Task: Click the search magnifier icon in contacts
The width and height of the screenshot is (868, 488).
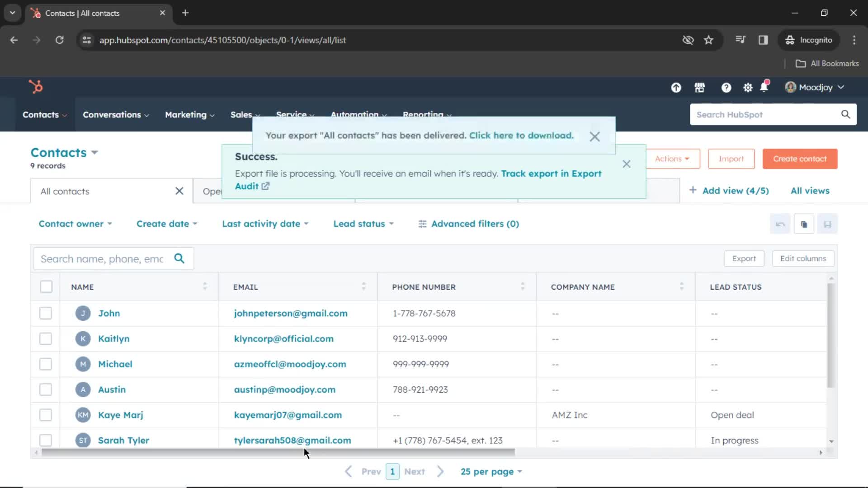Action: coord(180,258)
